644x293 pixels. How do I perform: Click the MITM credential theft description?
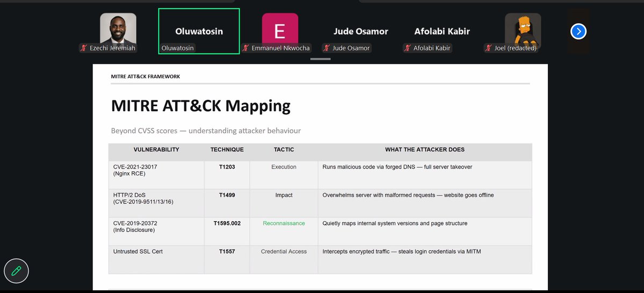coord(425,260)
